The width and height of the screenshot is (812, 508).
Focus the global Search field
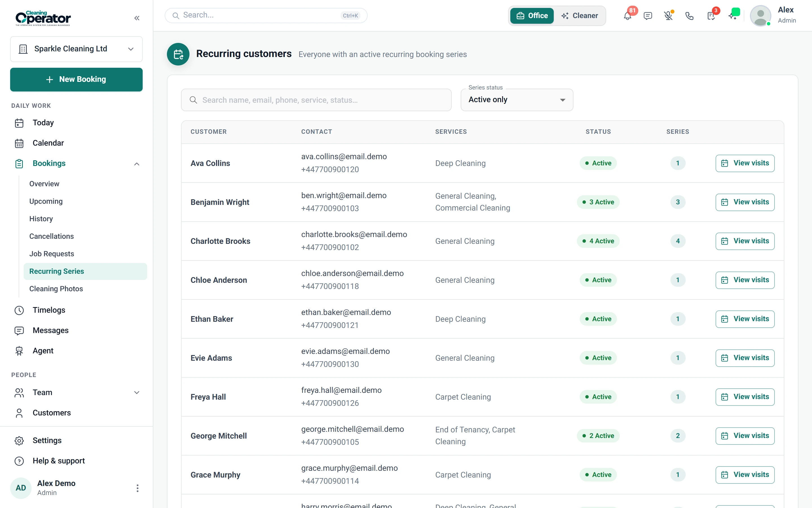pyautogui.click(x=266, y=16)
